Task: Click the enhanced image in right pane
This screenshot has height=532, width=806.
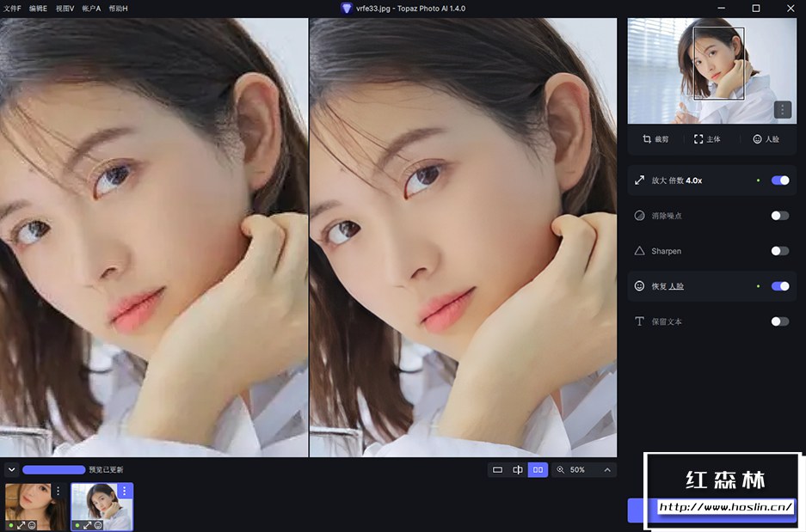Action: click(x=463, y=237)
